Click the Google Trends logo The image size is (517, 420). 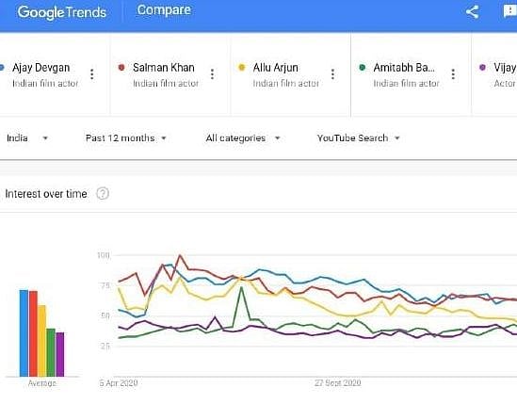coord(62,12)
